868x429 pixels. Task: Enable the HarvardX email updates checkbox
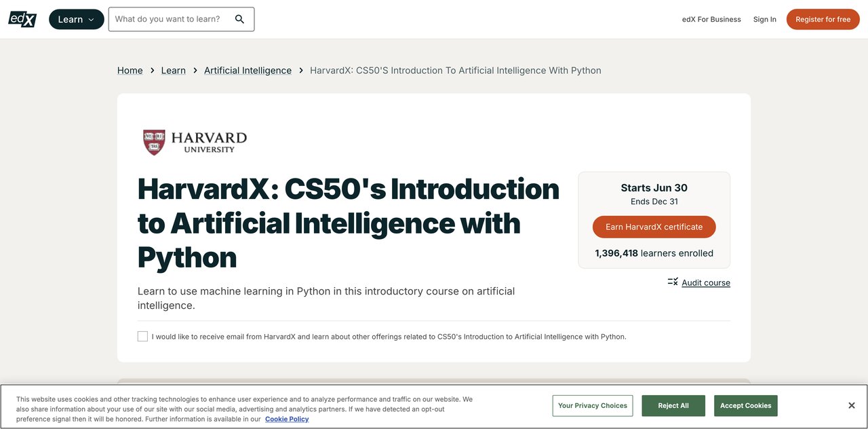(x=142, y=335)
